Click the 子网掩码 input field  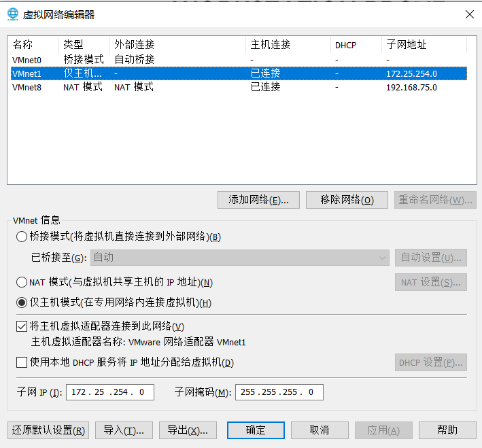click(279, 392)
